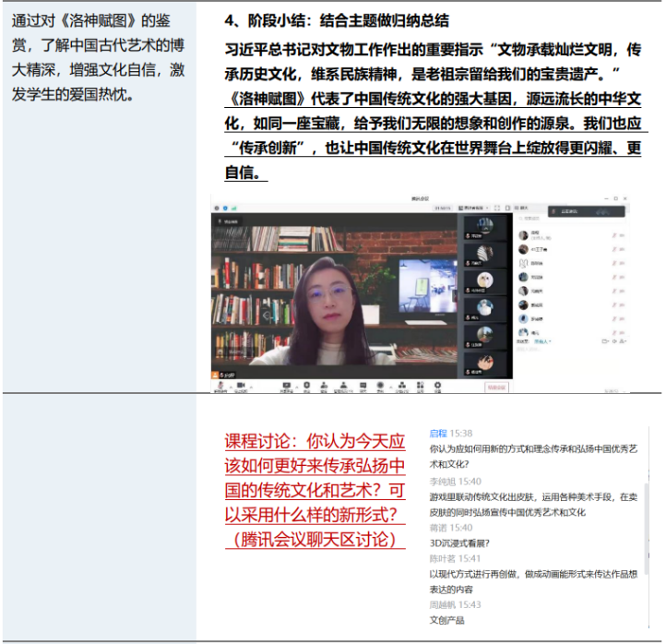Click the share screen icon
Screen dimensions: 666x644
click(286, 386)
